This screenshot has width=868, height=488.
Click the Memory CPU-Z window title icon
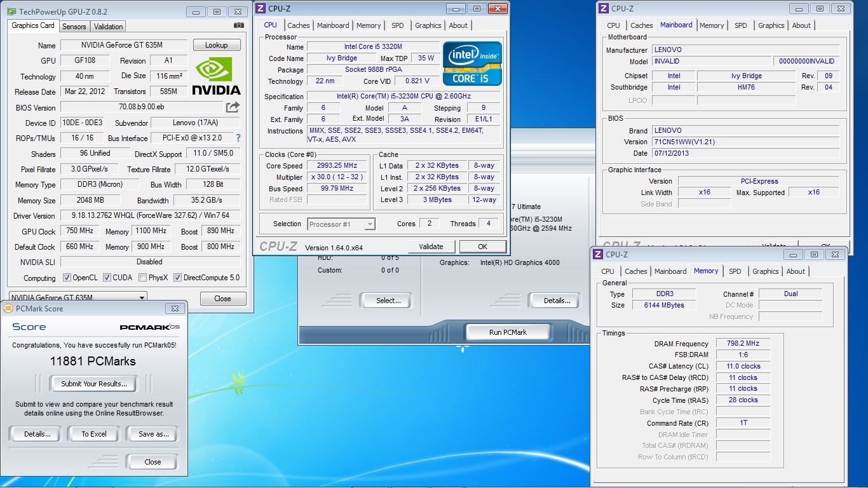pyautogui.click(x=598, y=254)
